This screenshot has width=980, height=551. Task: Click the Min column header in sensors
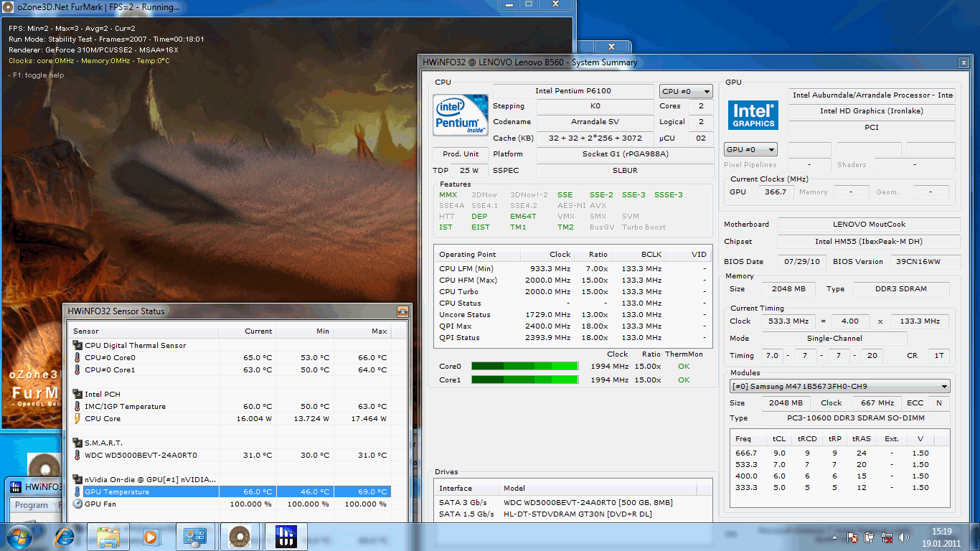[x=304, y=331]
